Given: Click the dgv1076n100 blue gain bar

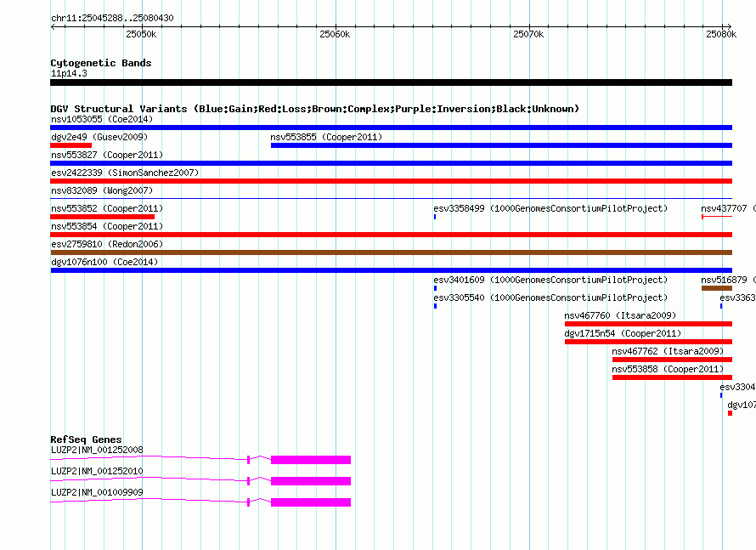Looking at the screenshot, I should pos(391,270).
